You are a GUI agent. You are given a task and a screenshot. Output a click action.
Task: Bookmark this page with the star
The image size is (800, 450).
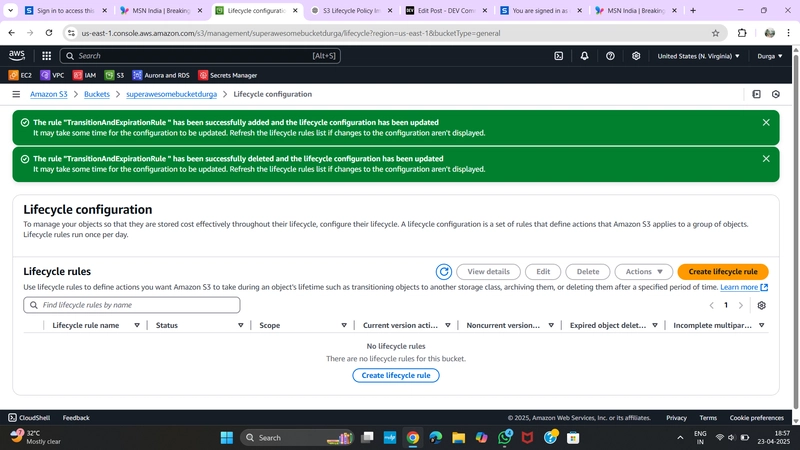(x=715, y=33)
